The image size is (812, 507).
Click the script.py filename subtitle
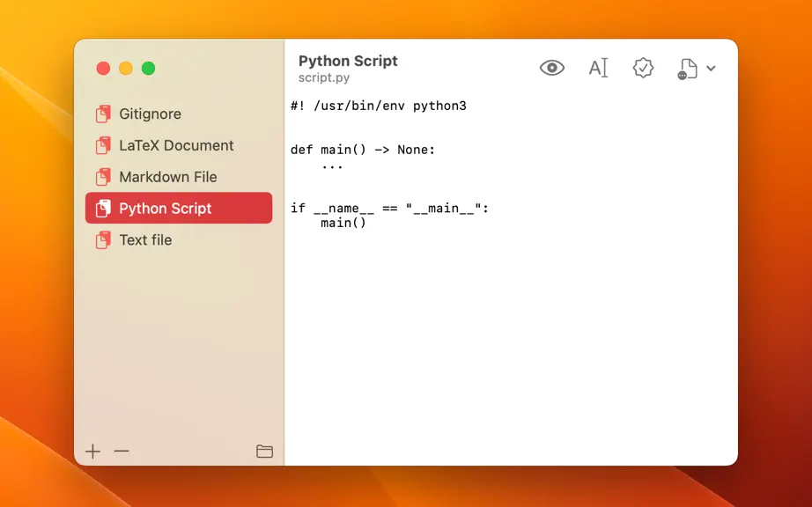pyautogui.click(x=324, y=77)
